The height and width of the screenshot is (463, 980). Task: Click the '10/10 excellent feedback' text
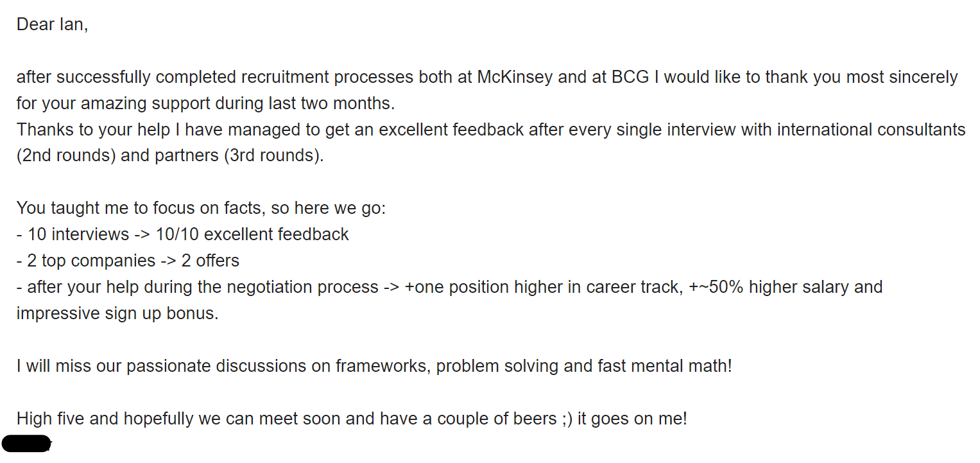pyautogui.click(x=252, y=234)
